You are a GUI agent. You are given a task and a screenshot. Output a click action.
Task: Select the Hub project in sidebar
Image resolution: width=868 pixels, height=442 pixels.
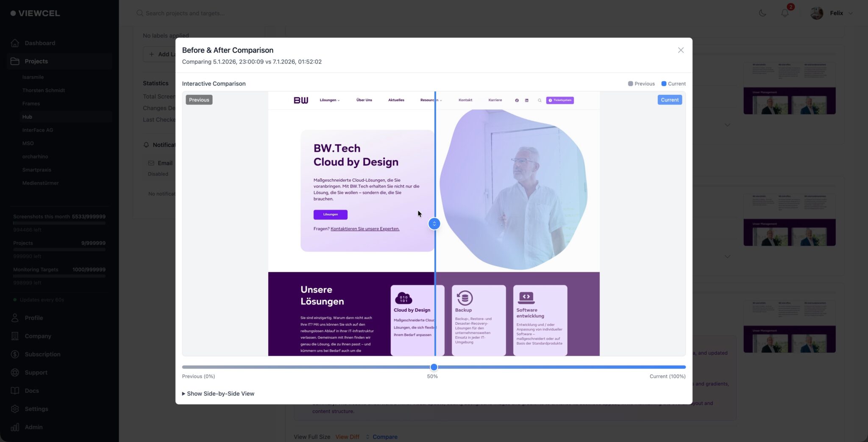coord(27,117)
